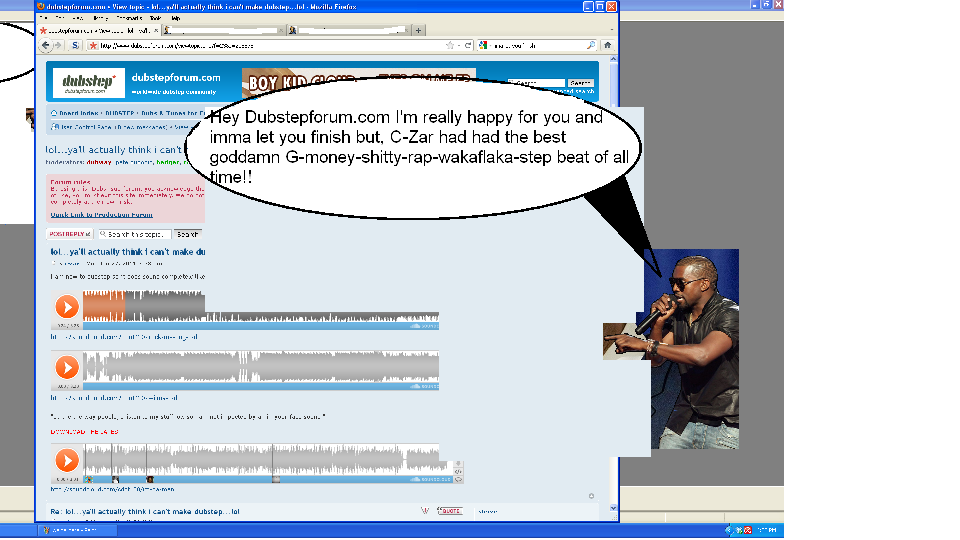Image resolution: width=960 pixels, height=540 pixels.
Task: Open the Edit menu in Firefox
Action: coord(61,18)
